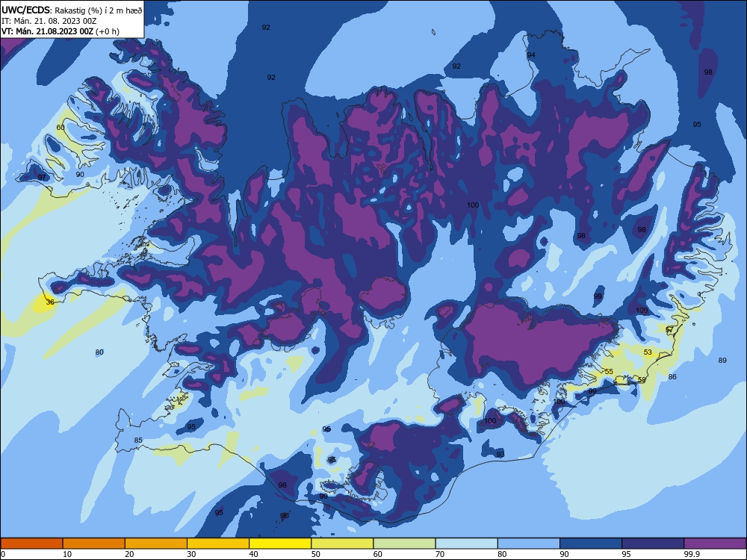Choose the 30–40 golden legend swatch

[x=217, y=544]
